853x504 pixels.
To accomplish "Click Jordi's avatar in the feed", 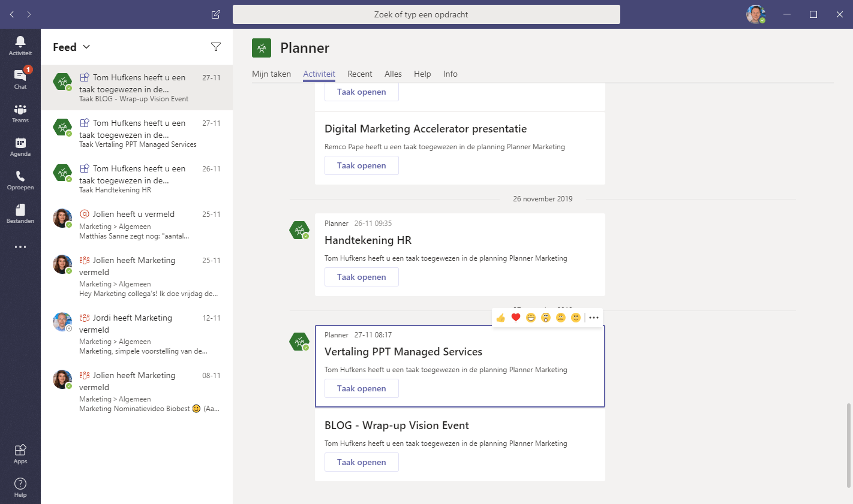I will point(62,322).
